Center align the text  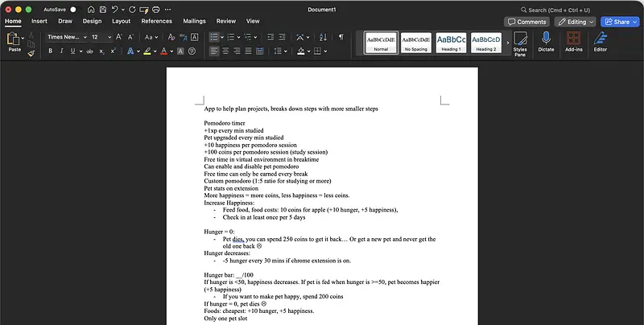click(x=227, y=51)
